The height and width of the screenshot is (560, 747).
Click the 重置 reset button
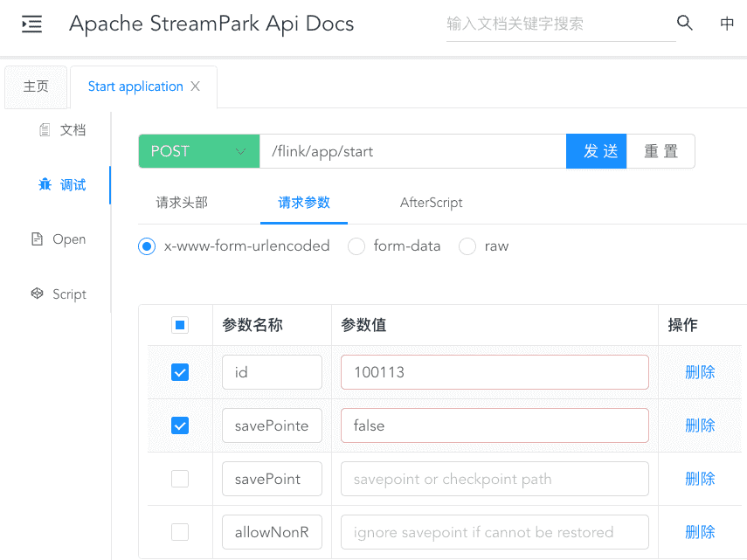click(661, 151)
